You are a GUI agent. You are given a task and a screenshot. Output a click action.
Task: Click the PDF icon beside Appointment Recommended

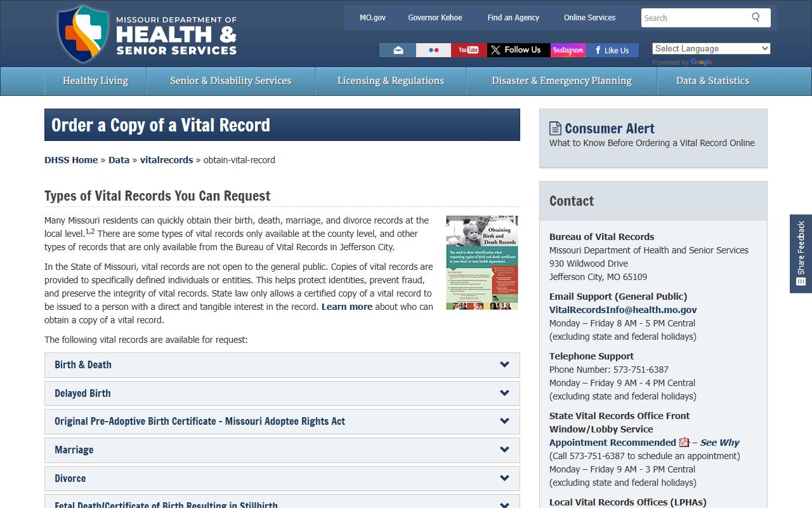[x=684, y=443]
